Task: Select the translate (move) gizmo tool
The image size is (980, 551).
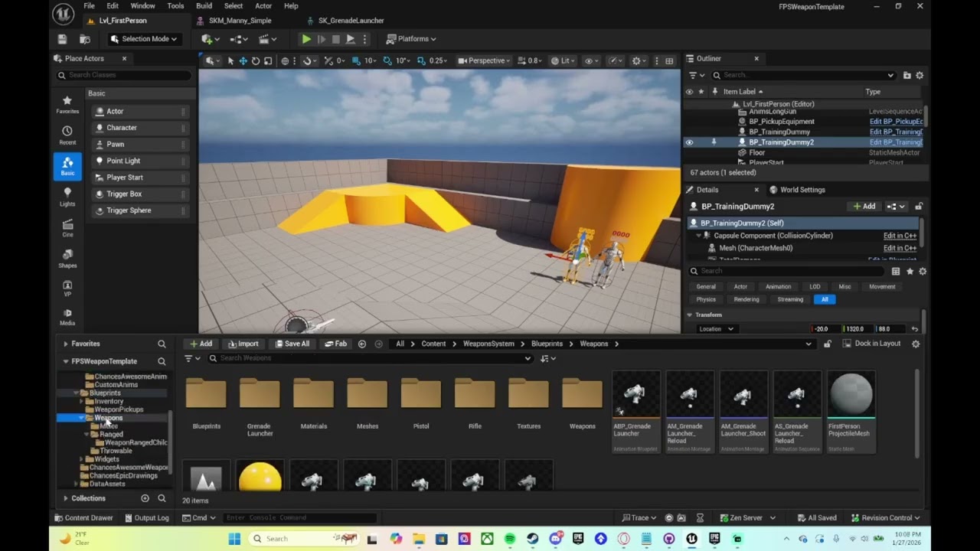Action: coord(243,61)
